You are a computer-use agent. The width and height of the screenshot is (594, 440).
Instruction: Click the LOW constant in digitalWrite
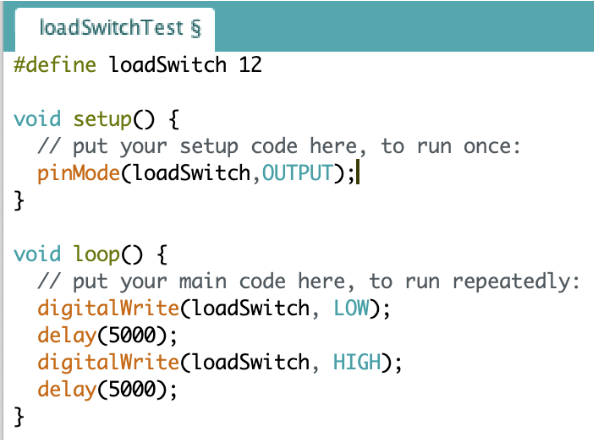point(351,308)
